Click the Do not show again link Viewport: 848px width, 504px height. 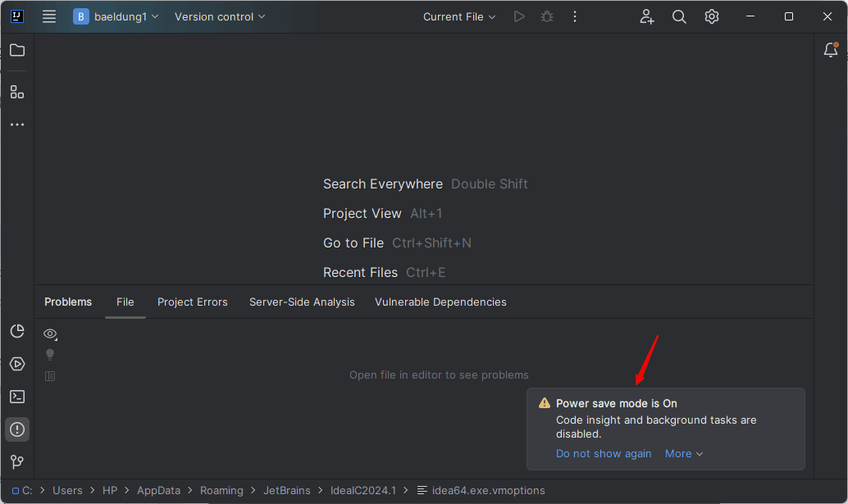604,454
